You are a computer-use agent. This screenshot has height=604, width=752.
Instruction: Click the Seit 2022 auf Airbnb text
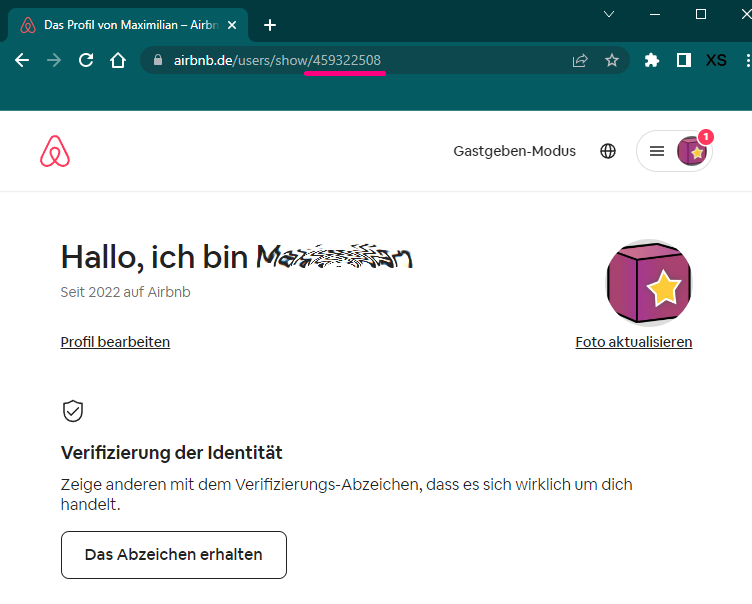pyautogui.click(x=126, y=292)
